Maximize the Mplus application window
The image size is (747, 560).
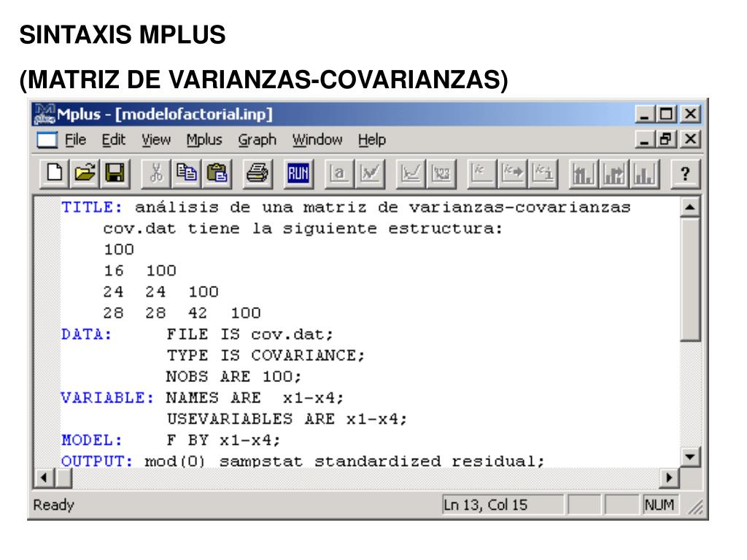pos(666,114)
